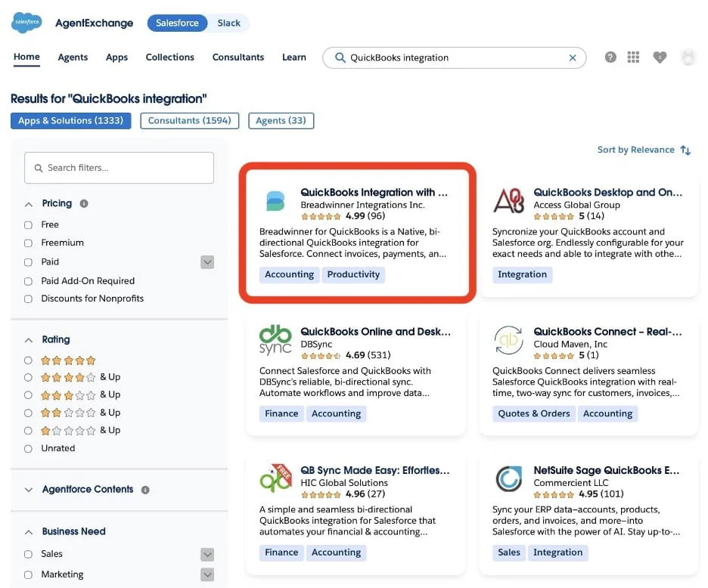Open the Apps navigation tab
This screenshot has width=708, height=588.
click(116, 57)
